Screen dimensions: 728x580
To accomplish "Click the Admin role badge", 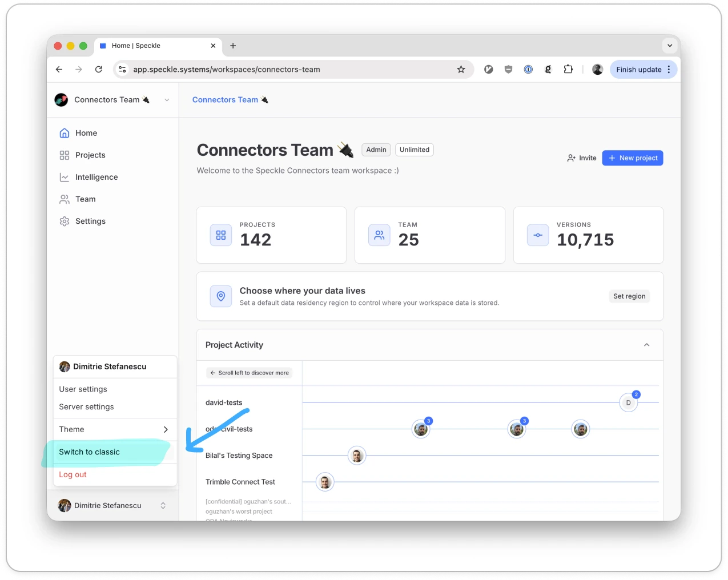I will pos(376,150).
